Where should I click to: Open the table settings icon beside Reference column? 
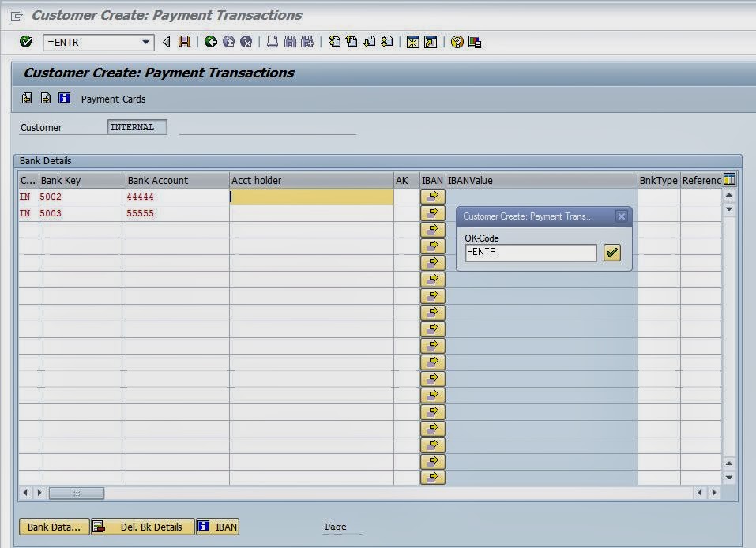point(729,180)
